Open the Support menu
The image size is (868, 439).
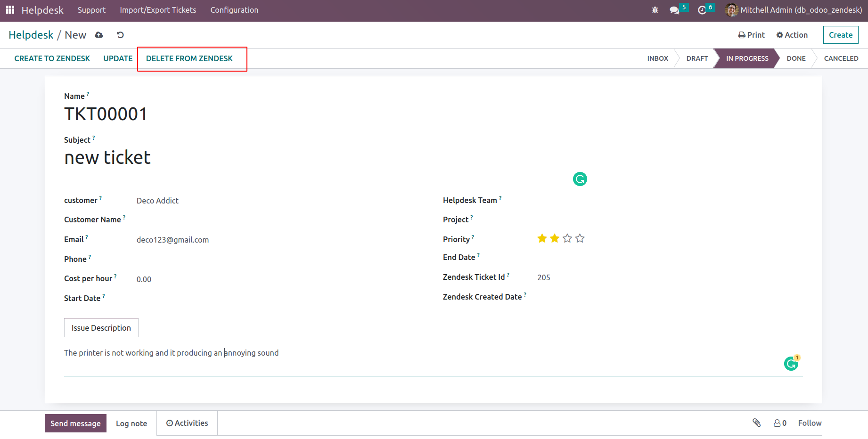click(91, 10)
